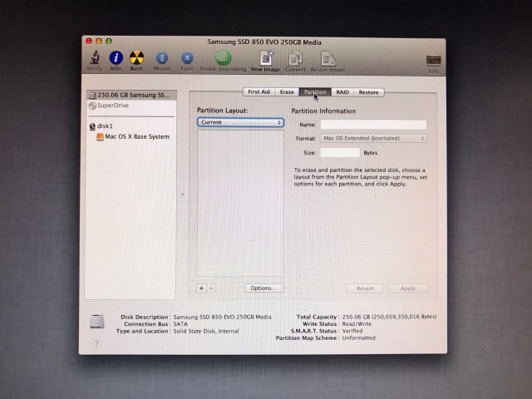532x399 pixels.
Task: Click the Enable Journaling icon
Action: [224, 58]
